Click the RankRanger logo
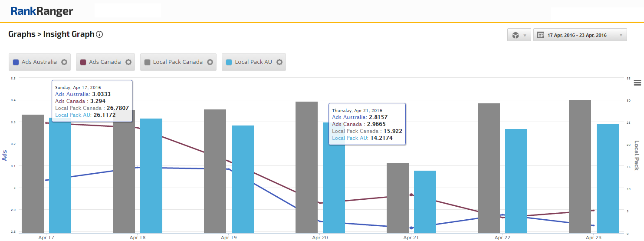This screenshot has height=241, width=644. pyautogui.click(x=42, y=11)
